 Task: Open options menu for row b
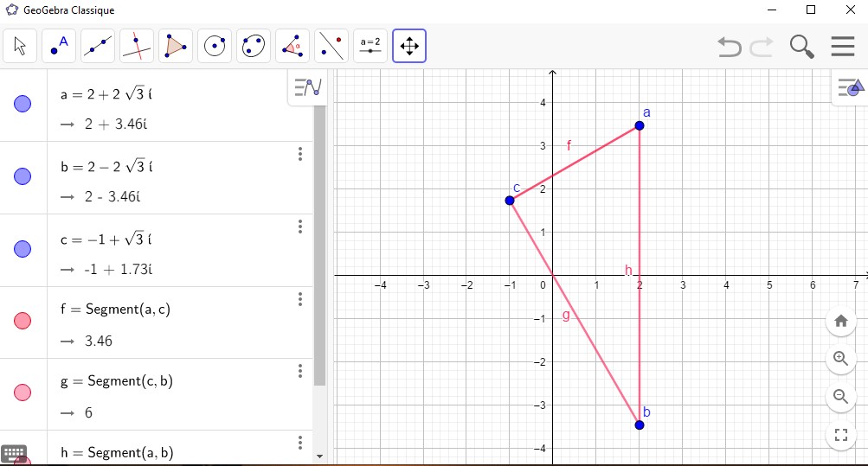coord(300,154)
